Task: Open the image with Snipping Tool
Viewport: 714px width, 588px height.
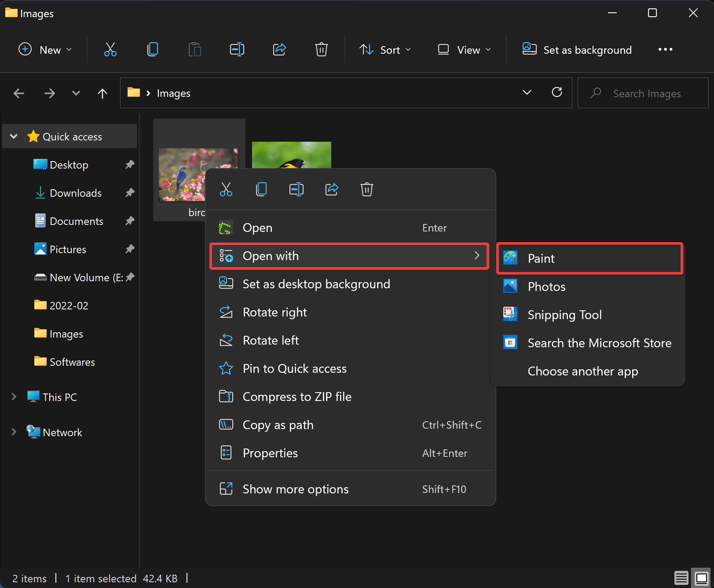Action: (564, 314)
